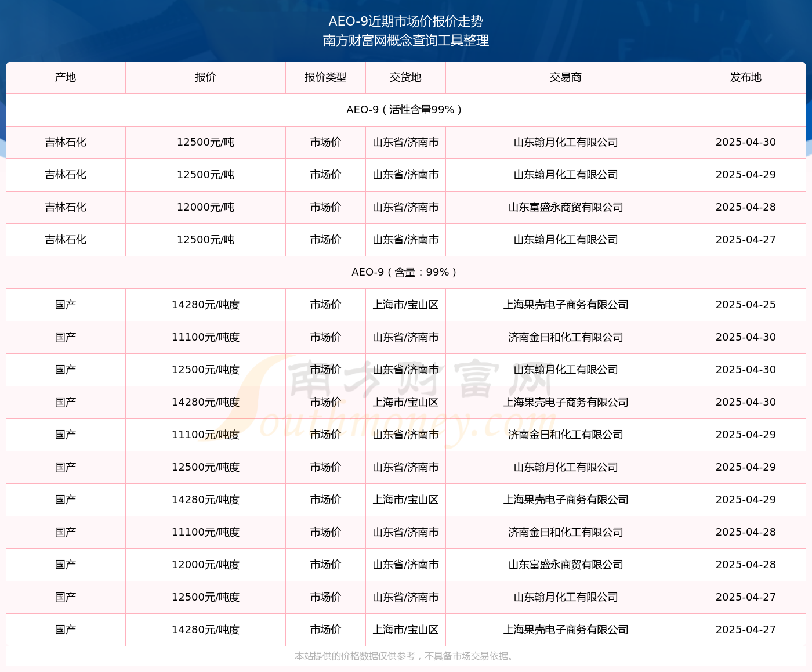Select the 报价类型 column header

coord(325,77)
